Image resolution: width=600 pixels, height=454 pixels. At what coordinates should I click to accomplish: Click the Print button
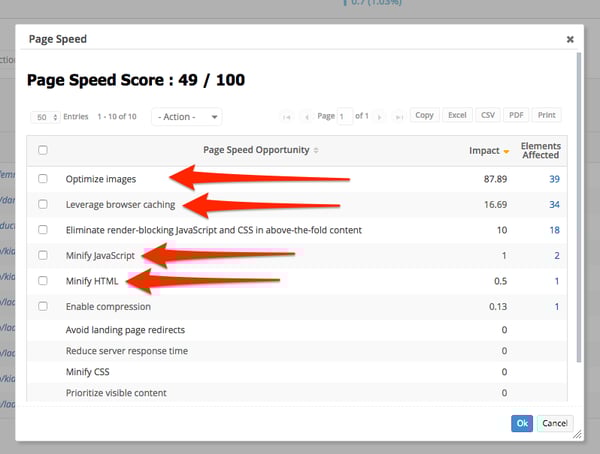(x=546, y=115)
